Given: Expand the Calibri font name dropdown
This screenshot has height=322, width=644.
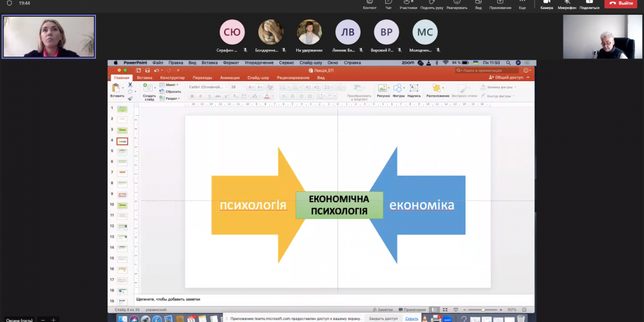Looking at the screenshot, I should click(207, 86).
